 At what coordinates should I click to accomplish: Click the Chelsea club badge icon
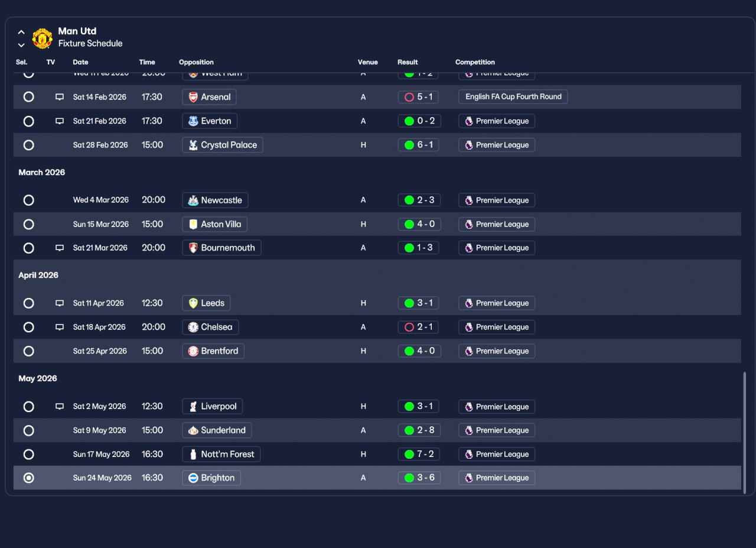coord(193,327)
